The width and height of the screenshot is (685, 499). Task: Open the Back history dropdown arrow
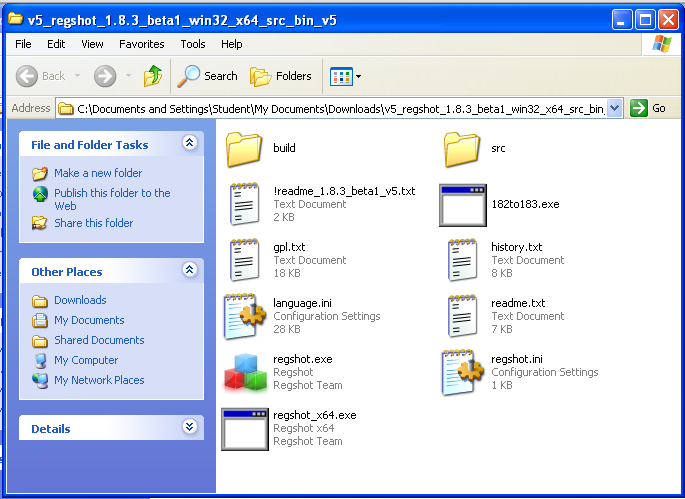pos(77,76)
